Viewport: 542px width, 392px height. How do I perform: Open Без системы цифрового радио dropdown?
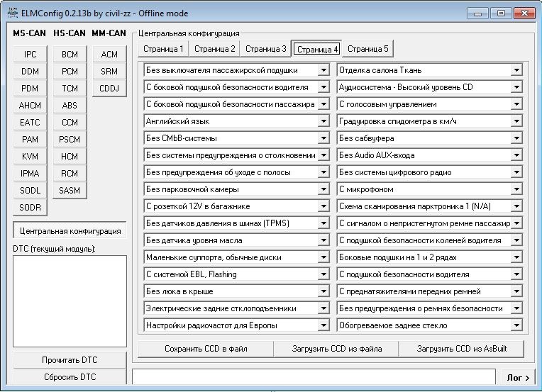pos(429,172)
